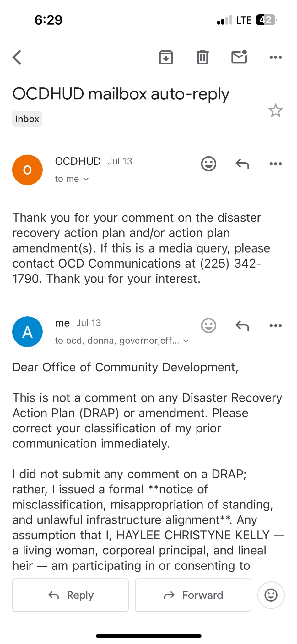Open emoji reaction picker at bottom right
This screenshot has height=644, width=297.
pyautogui.click(x=271, y=595)
